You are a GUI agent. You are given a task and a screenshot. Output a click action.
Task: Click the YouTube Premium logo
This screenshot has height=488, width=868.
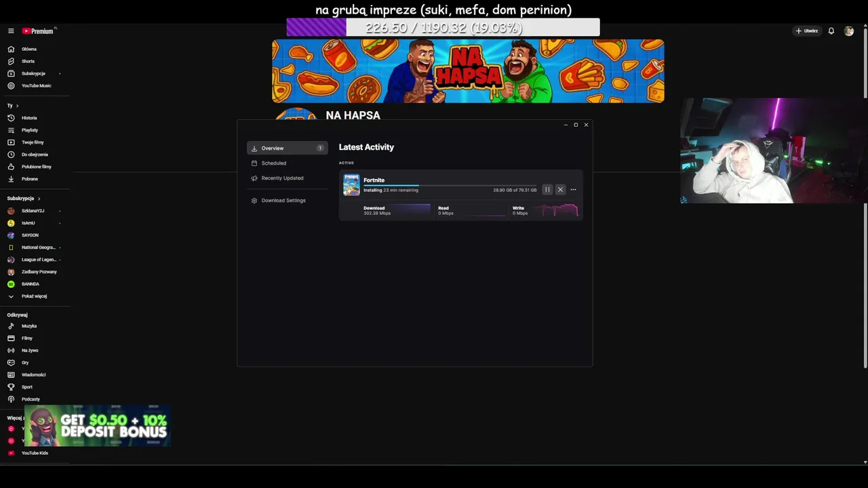click(x=37, y=31)
